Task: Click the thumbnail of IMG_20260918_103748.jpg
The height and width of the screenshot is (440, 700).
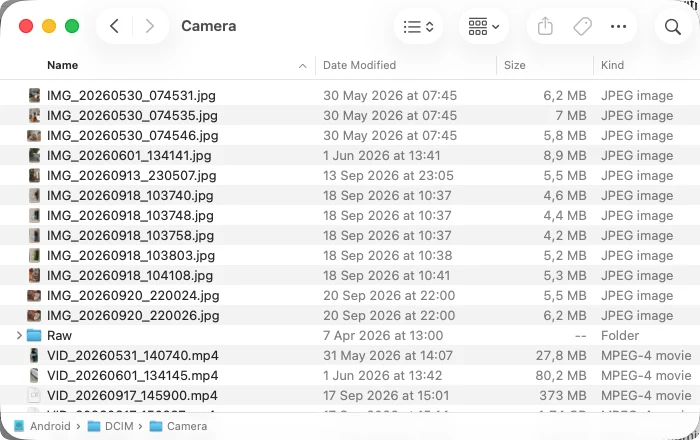Action: [x=34, y=216]
